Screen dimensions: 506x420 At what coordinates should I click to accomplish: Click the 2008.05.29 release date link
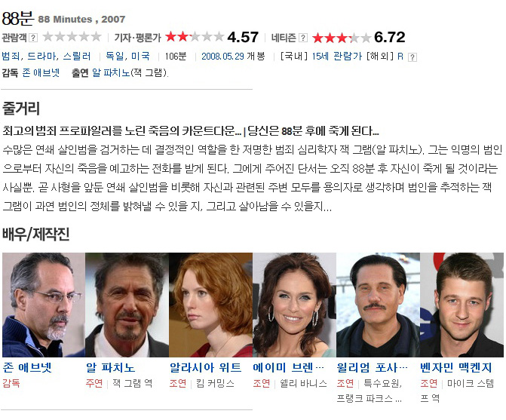(x=222, y=57)
